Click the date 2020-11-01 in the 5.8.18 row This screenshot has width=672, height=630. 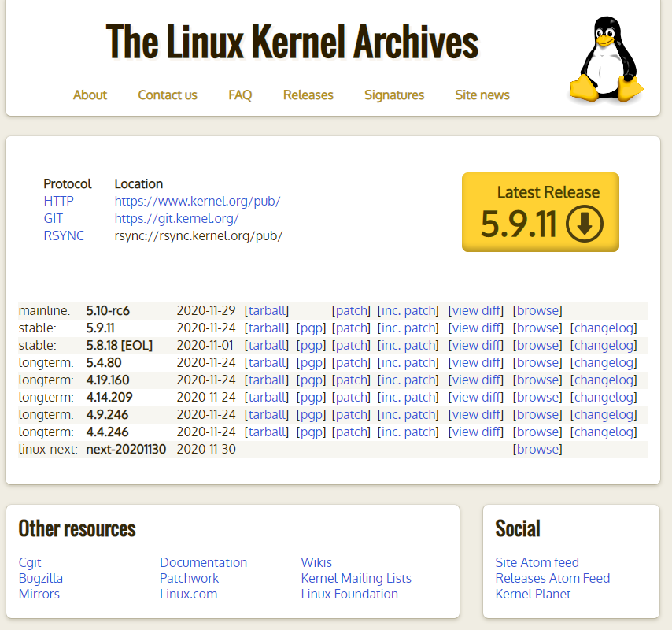pyautogui.click(x=205, y=345)
